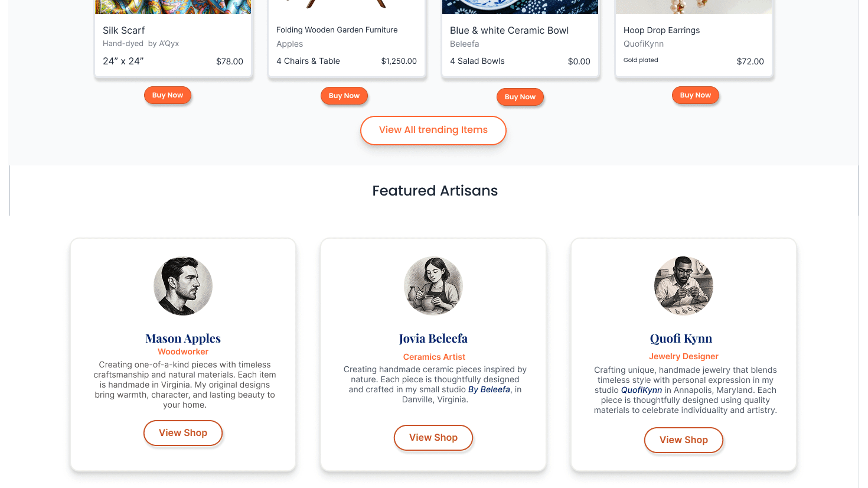
Task: Click Buy Now under Silk Scarf
Action: 168,95
